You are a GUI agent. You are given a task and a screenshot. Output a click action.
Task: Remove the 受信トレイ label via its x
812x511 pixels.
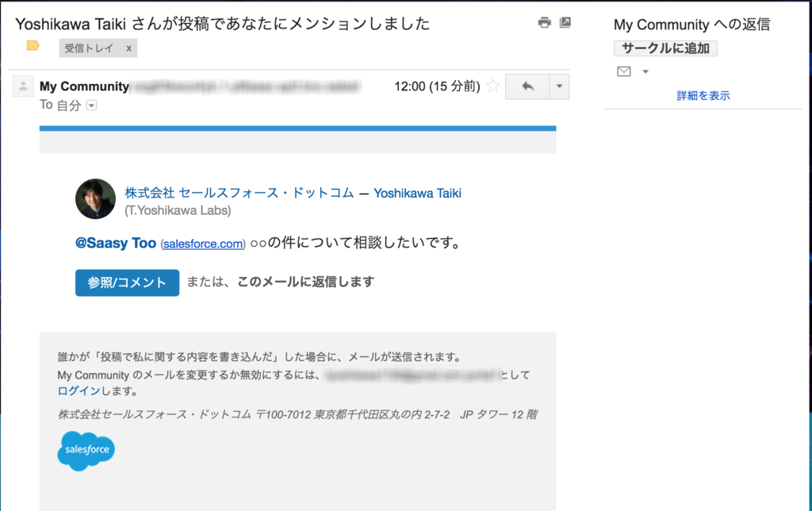pos(129,48)
